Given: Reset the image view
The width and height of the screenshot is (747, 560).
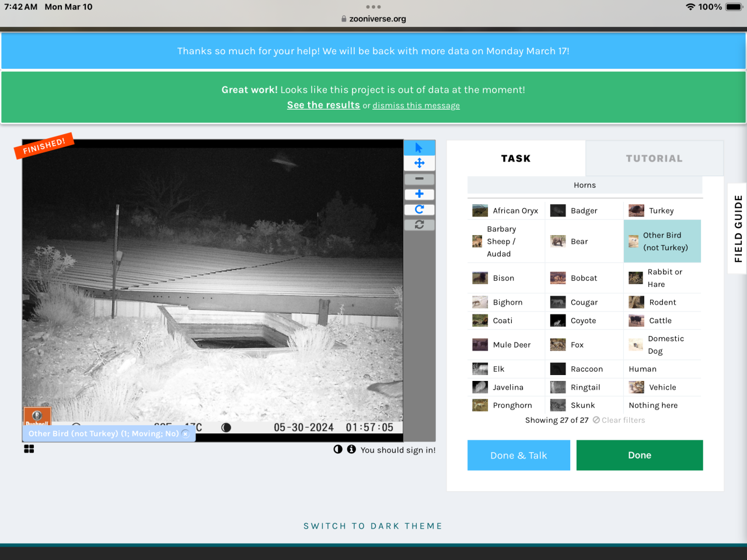Looking at the screenshot, I should tap(419, 224).
